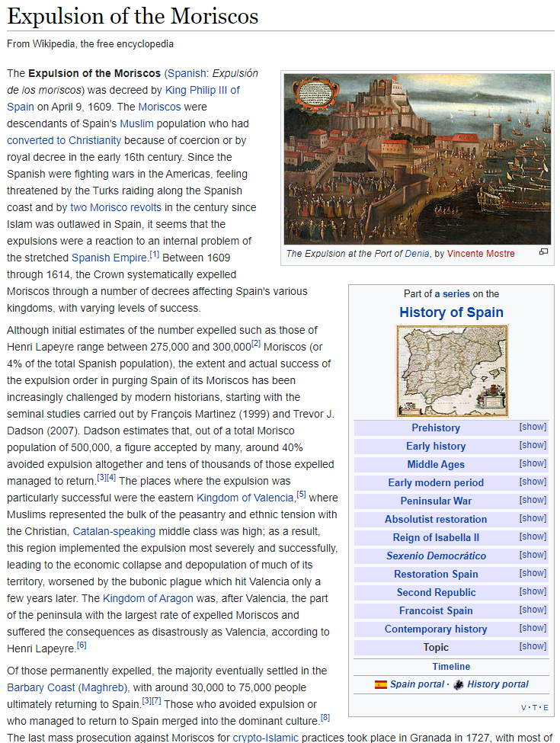Open the Spanish language link
The image size is (560, 743).
(187, 73)
